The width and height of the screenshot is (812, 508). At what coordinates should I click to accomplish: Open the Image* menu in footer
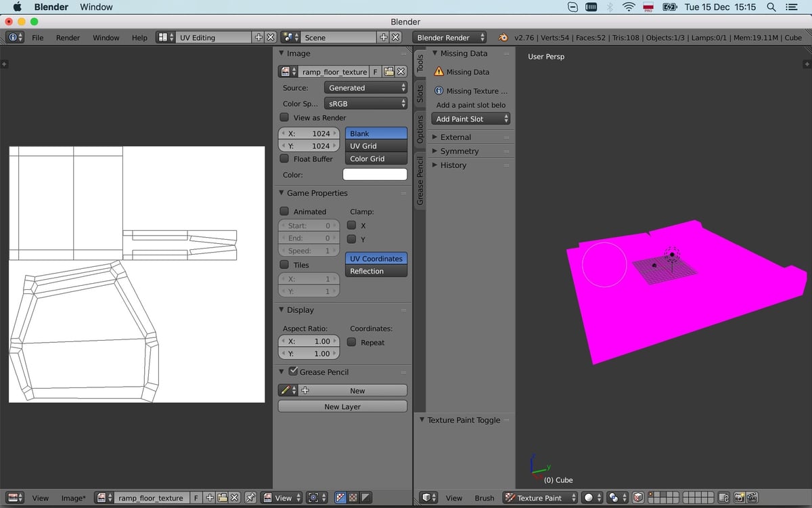pos(74,497)
